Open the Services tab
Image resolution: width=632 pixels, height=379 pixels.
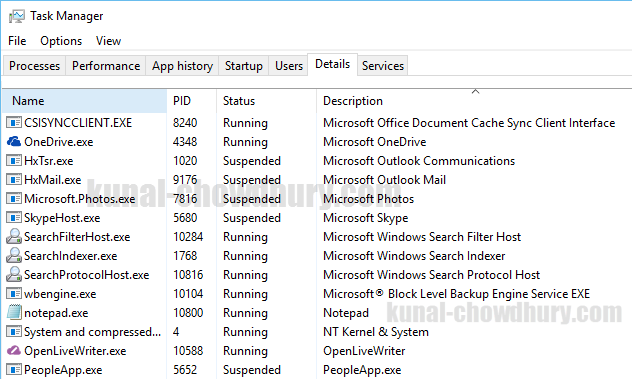click(x=383, y=66)
